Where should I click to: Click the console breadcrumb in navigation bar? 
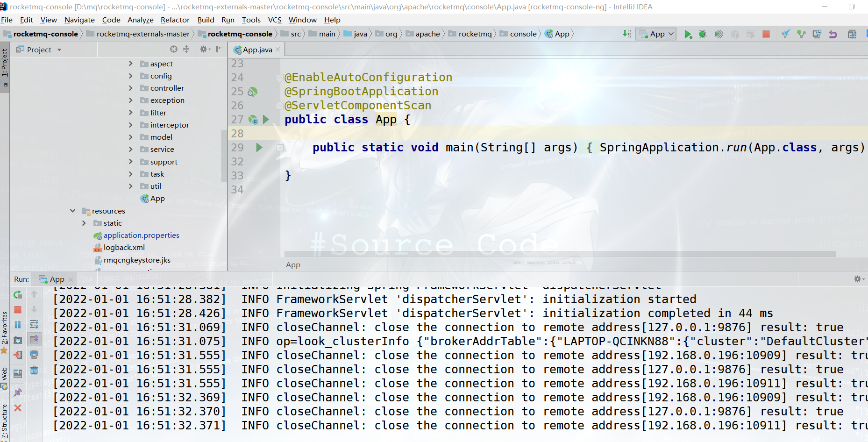coord(518,34)
